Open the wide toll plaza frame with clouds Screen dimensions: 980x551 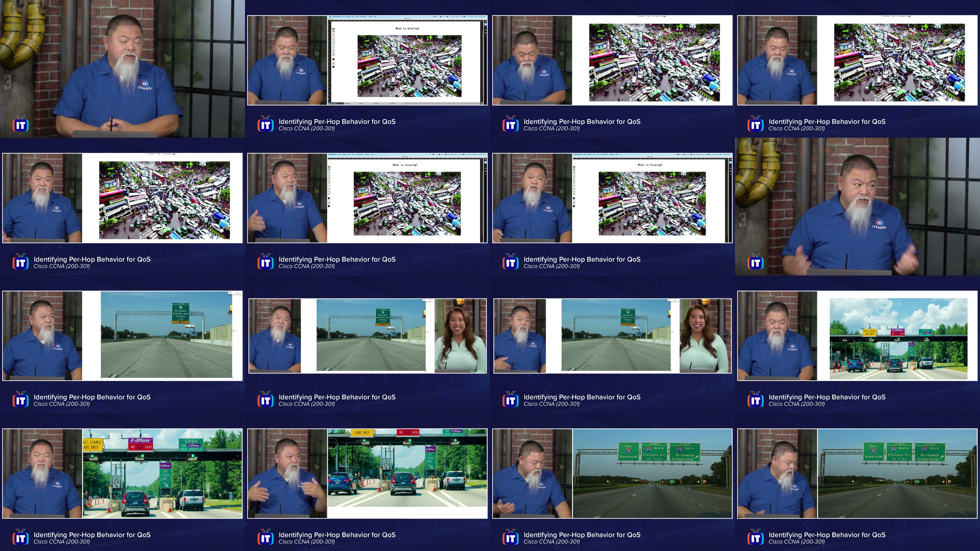pyautogui.click(x=898, y=339)
